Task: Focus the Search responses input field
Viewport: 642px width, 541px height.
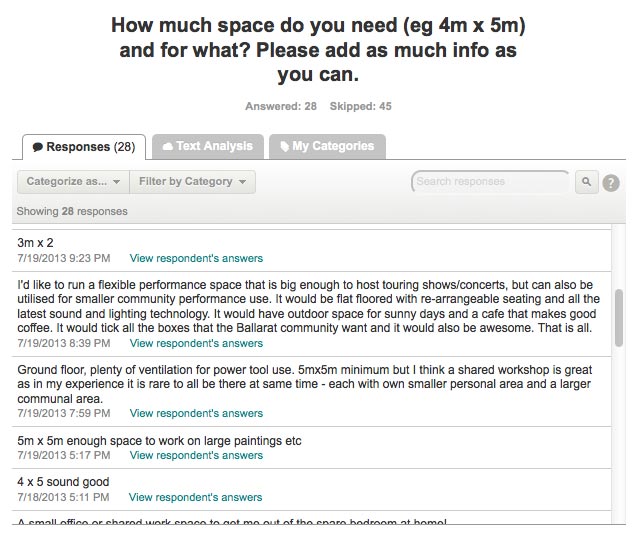Action: (x=490, y=182)
